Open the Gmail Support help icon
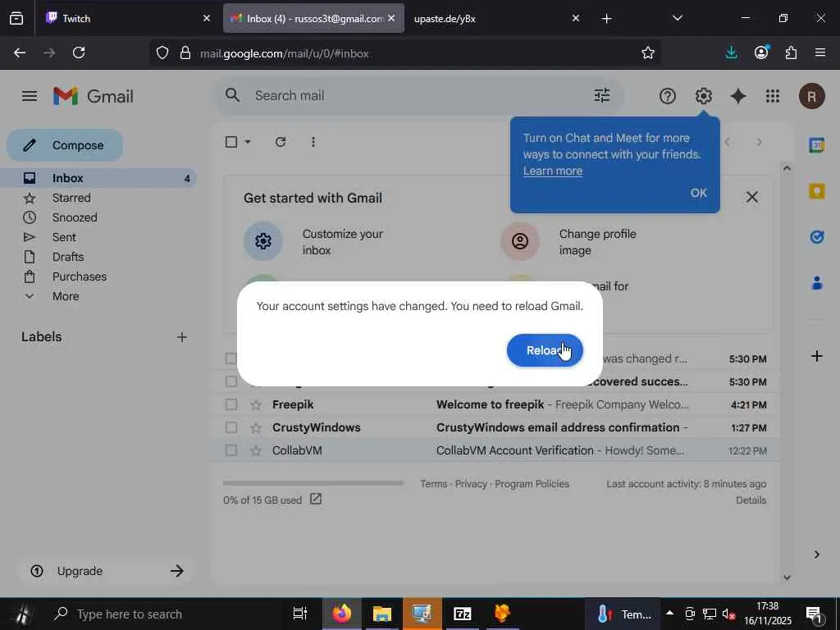 click(x=667, y=97)
